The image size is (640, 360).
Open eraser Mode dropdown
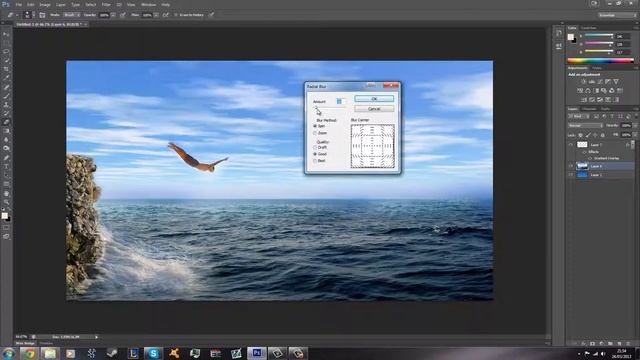click(x=72, y=15)
